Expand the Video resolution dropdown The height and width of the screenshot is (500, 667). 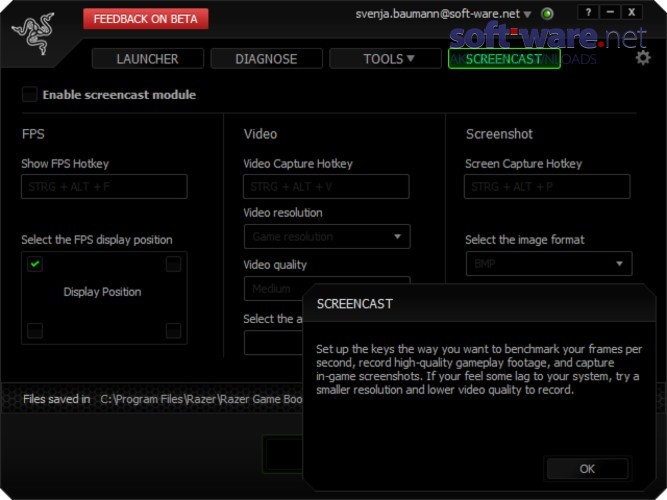pos(327,237)
